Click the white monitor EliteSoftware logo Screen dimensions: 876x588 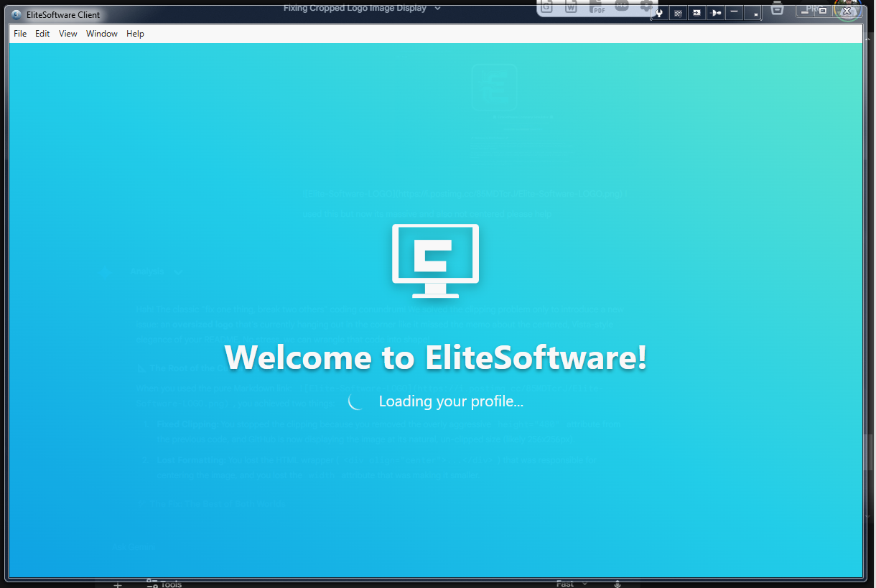click(435, 261)
